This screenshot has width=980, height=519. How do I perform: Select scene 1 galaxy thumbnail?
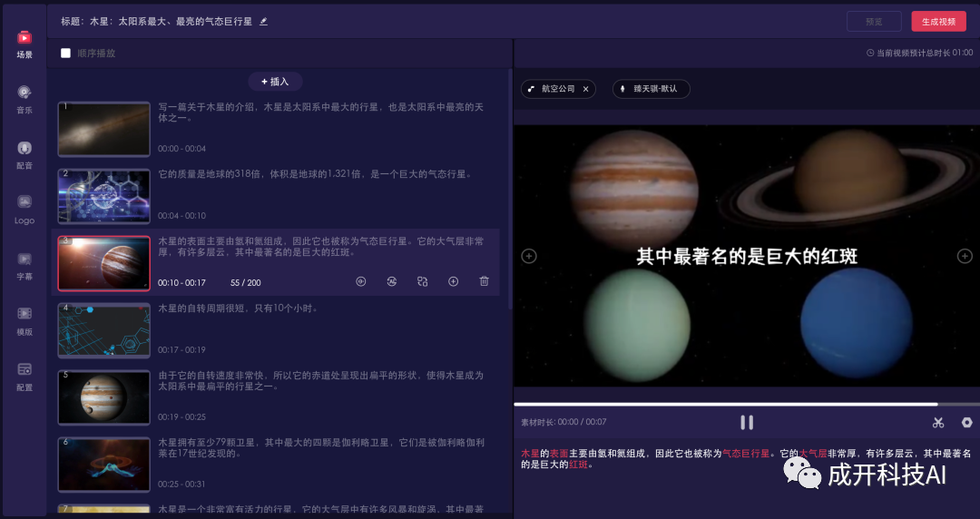(x=103, y=130)
